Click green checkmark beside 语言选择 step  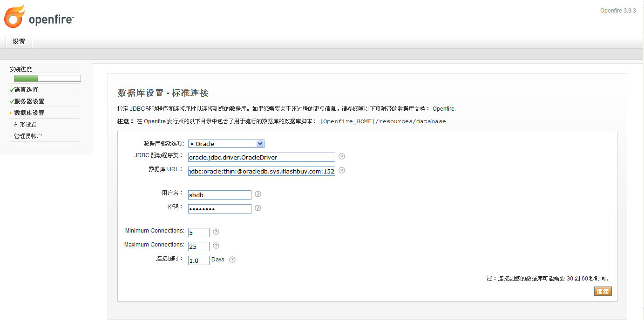click(12, 89)
